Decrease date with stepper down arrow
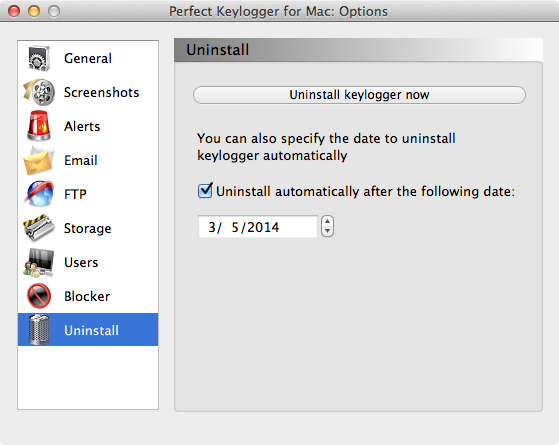 [327, 231]
